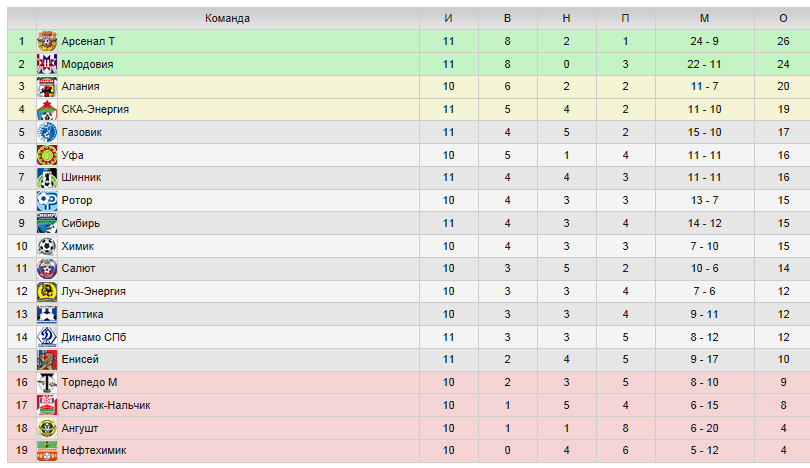The image size is (810, 468).
Task: Sort by the О points column header
Action: 783,18
